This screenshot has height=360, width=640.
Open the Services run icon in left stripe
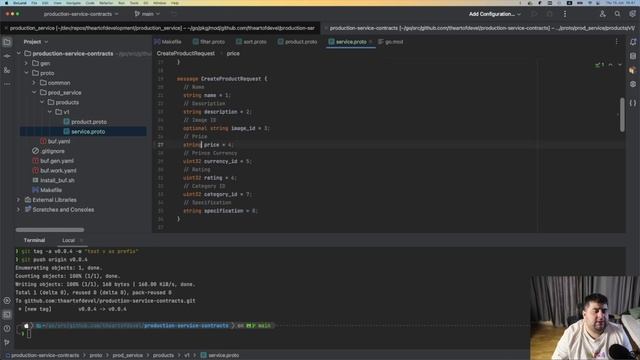pos(7,301)
